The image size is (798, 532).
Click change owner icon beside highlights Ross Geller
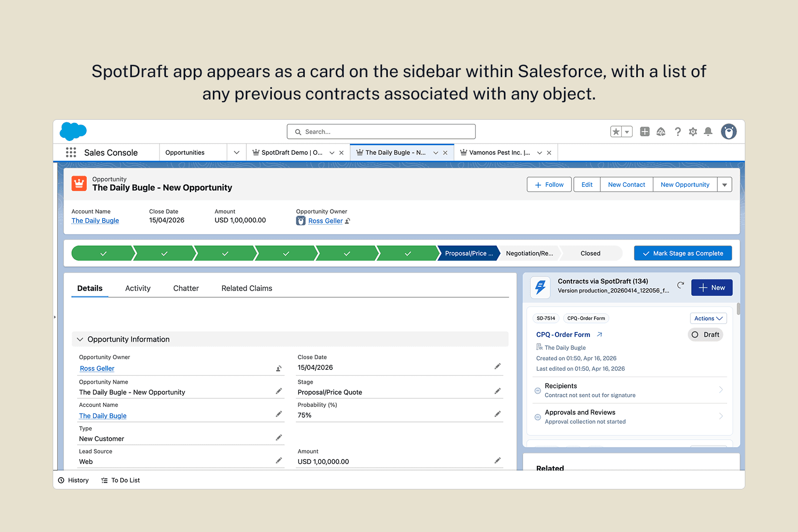pyautogui.click(x=347, y=221)
